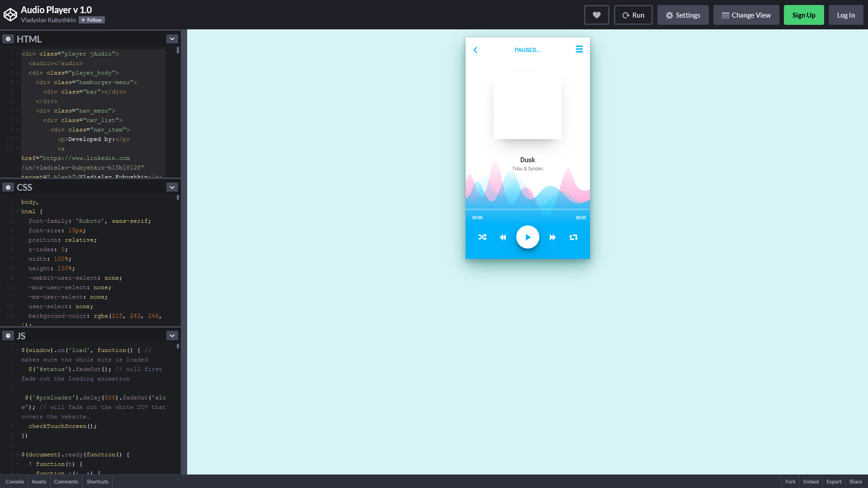Open CSS editor settings gear

pos(8,188)
